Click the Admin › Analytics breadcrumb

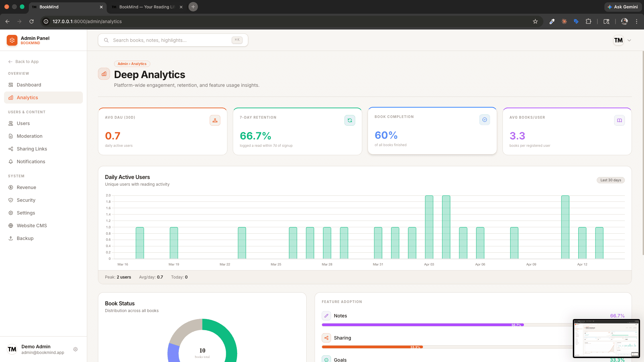[x=132, y=64]
